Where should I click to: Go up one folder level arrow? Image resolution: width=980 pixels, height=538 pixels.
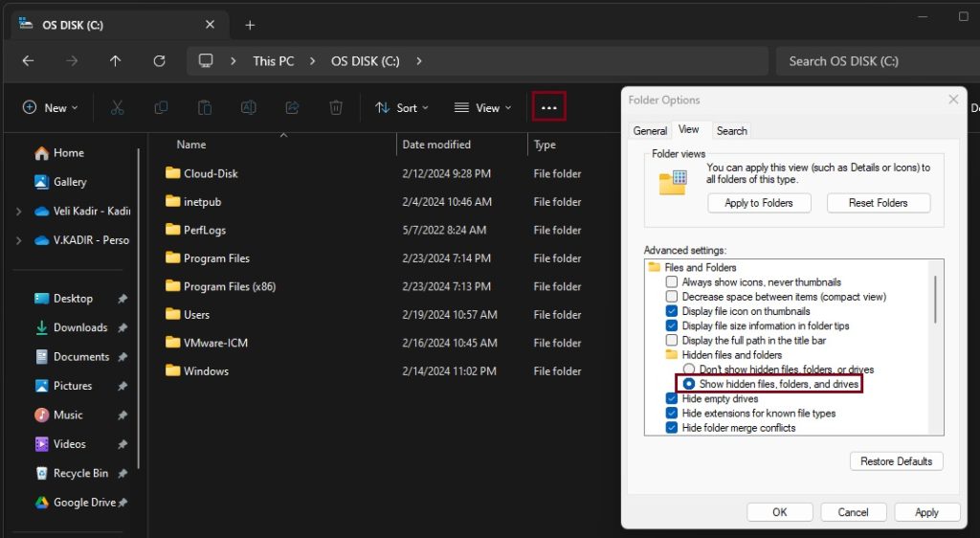116,60
